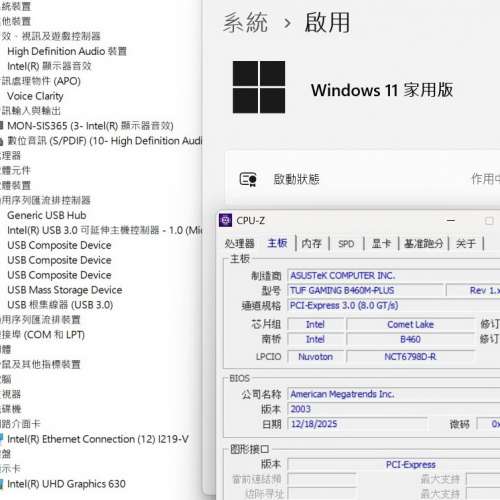Click the Rev 1.x revision field
The height and width of the screenshot is (500, 500).
click(x=473, y=290)
